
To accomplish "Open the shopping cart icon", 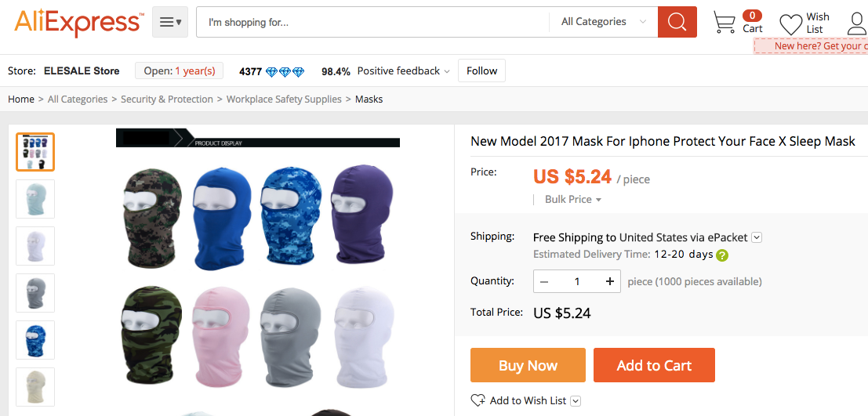I will click(x=724, y=23).
